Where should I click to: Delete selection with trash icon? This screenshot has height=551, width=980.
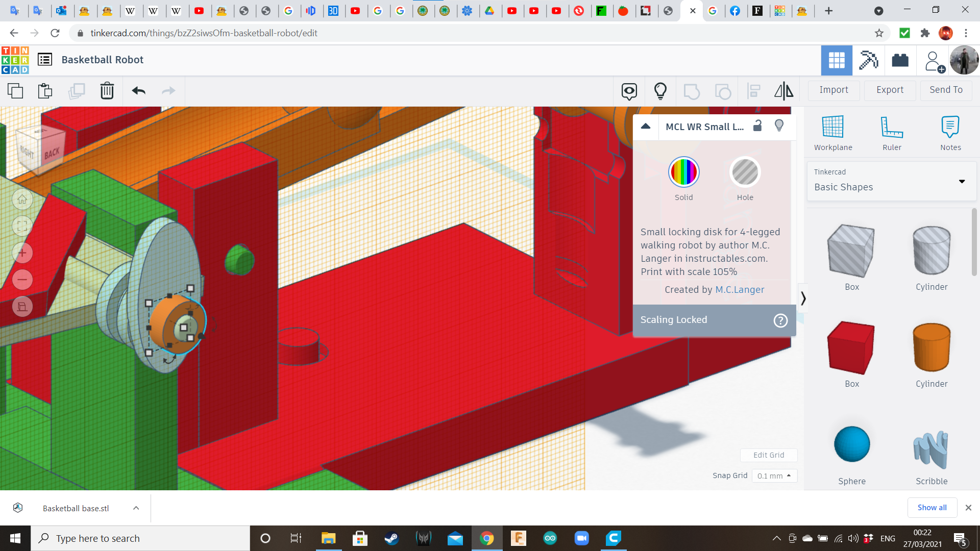(x=107, y=91)
